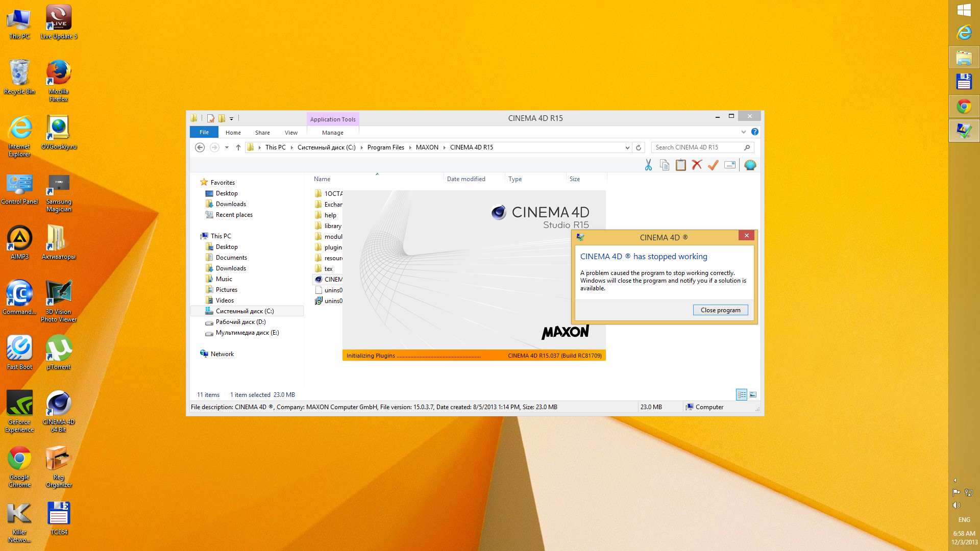The image size is (980, 551).
Task: Click the Refresh icon beside address bar
Action: (638, 147)
